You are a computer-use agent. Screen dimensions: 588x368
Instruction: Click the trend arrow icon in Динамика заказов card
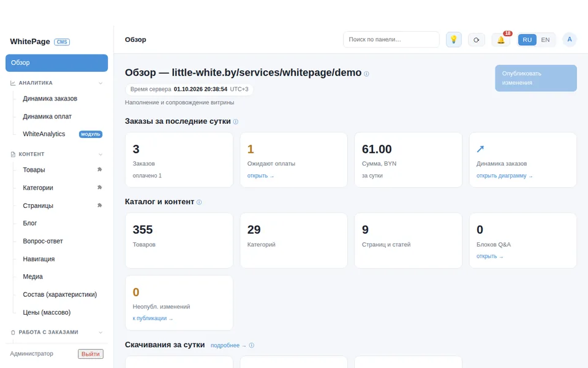[480, 149]
